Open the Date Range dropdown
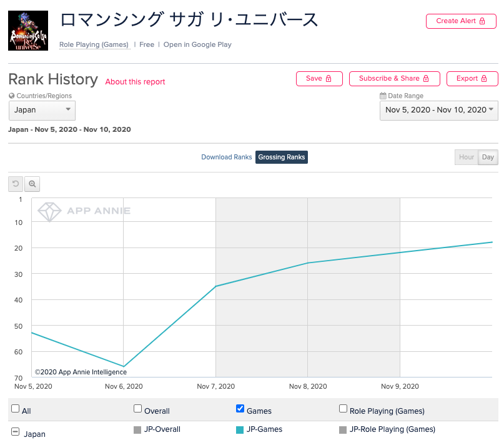Screen dimensions: 504x445 click(439, 110)
